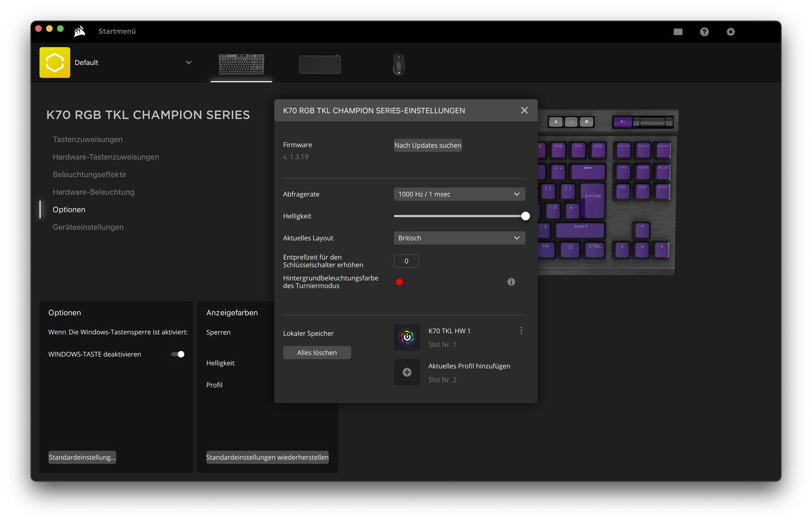
Task: Click the tournament mode info icon
Action: [x=511, y=282]
